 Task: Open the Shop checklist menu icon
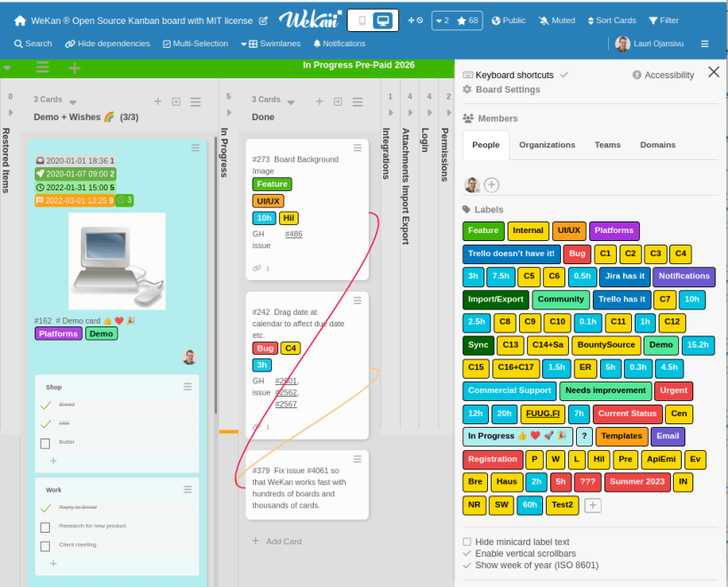[x=188, y=386]
